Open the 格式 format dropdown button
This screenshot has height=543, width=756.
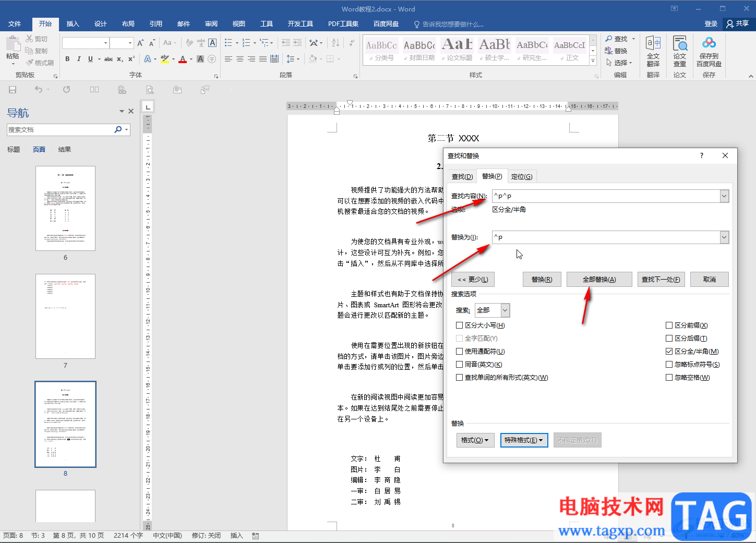pyautogui.click(x=475, y=440)
